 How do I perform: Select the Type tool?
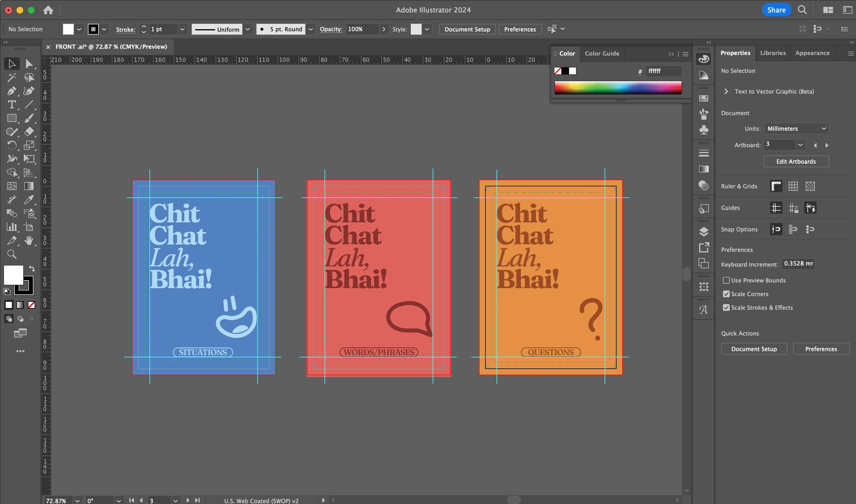coord(12,105)
